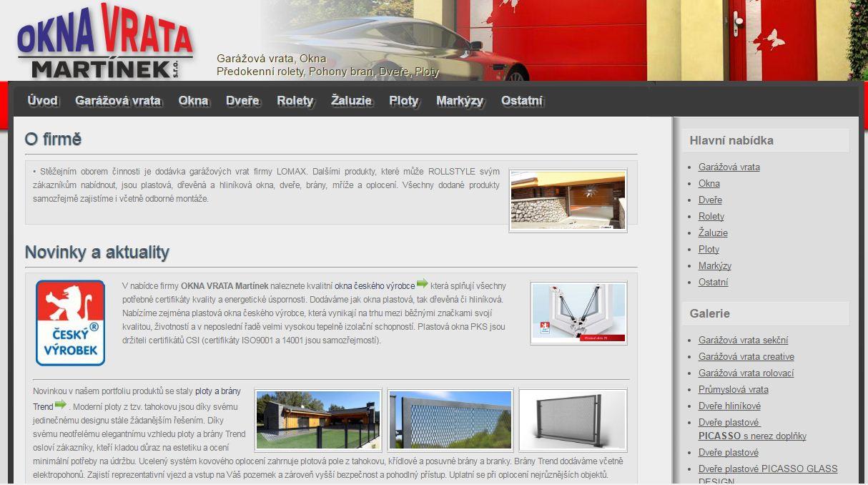This screenshot has width=868, height=485.
Task: Click the Český výrobek badge image
Action: coord(70,323)
